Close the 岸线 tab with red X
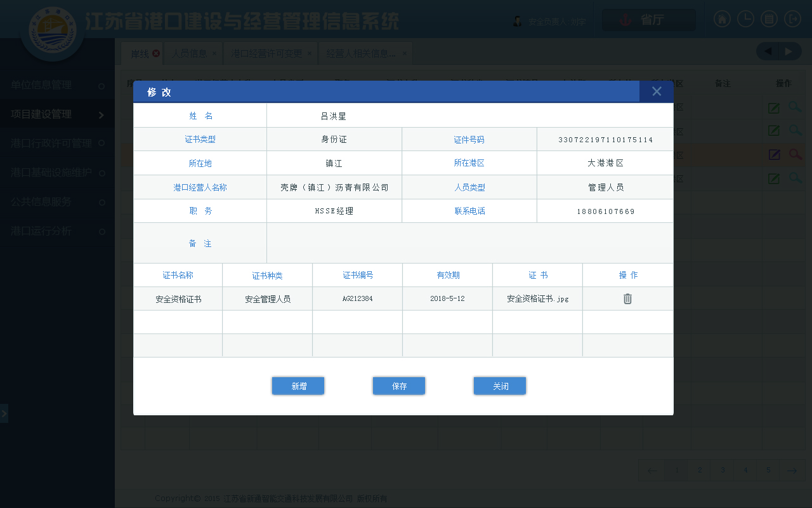The height and width of the screenshot is (508, 812). [156, 54]
